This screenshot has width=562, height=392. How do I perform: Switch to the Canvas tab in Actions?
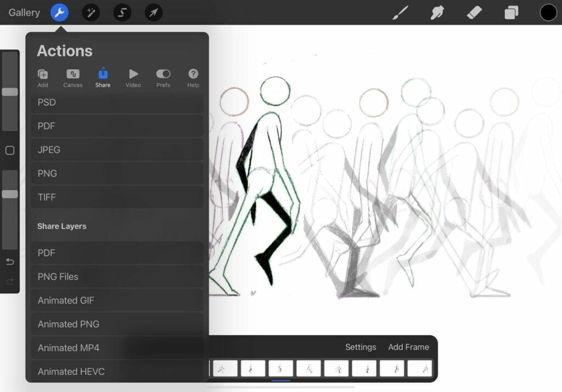point(73,78)
